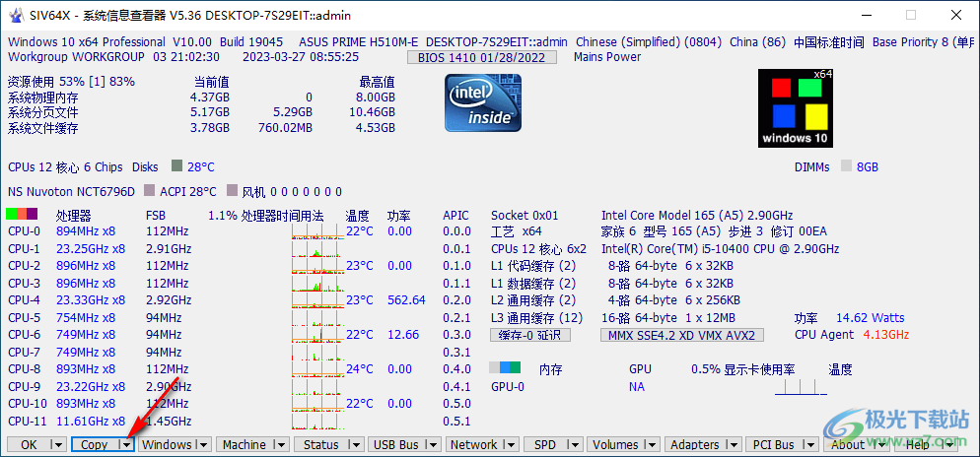Click the 系统物理内存 row label
Viewport: 980px width, 457px height.
(x=43, y=98)
